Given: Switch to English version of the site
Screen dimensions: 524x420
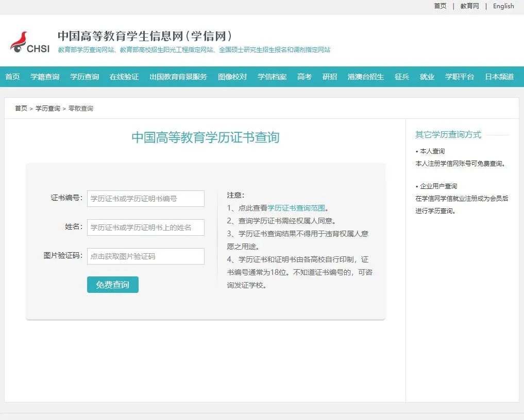Looking at the screenshot, I should [503, 6].
